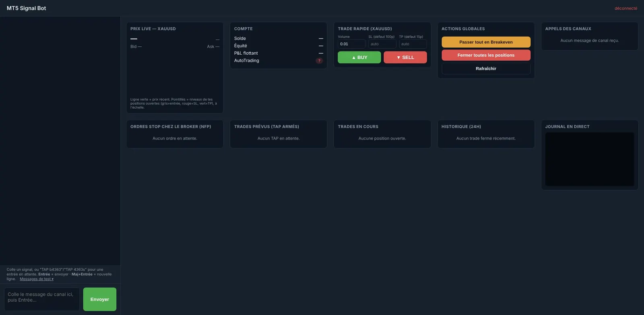644x315 pixels.
Task: Click the PRIX LIVE — XAUUSD heading
Action: 153,29
